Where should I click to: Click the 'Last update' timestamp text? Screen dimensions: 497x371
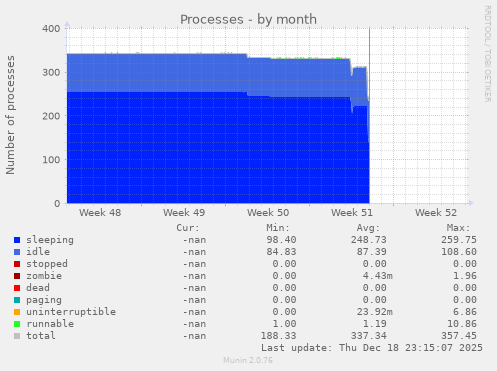tap(372, 348)
